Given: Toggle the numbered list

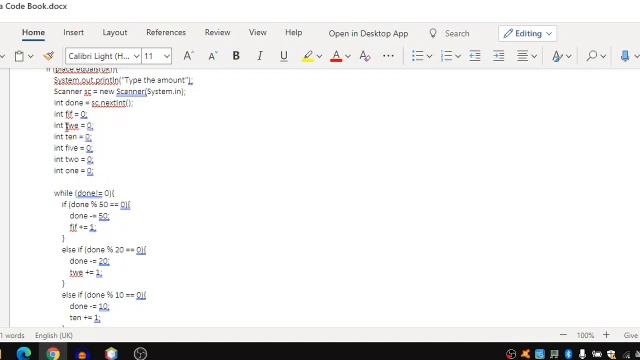Looking at the screenshot, I should [446, 56].
